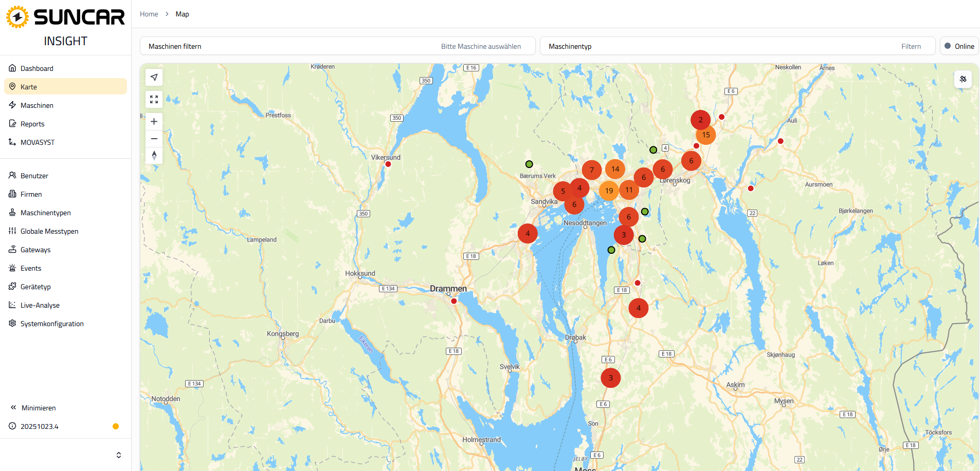Expand the user menu chevrons at the sidebar bottom

(119, 455)
